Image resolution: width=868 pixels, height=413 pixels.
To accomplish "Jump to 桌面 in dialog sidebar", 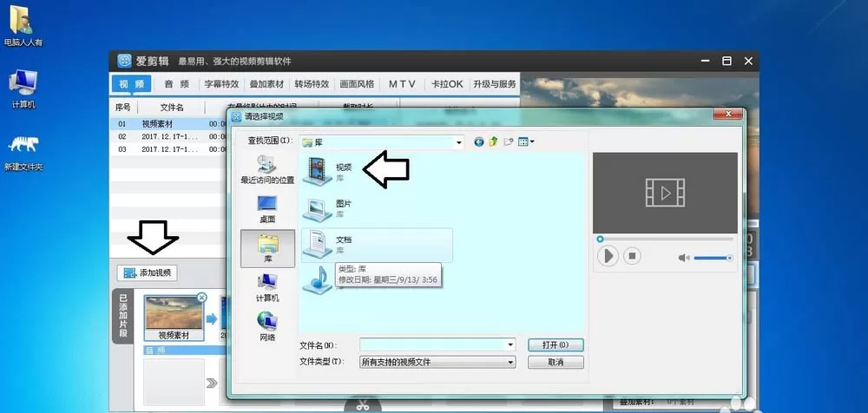I will pyautogui.click(x=267, y=209).
